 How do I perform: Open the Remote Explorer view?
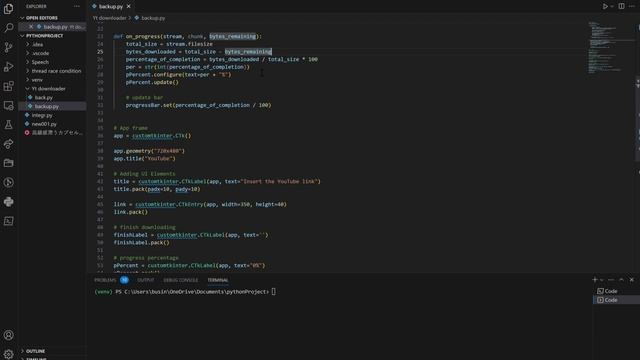click(9, 105)
